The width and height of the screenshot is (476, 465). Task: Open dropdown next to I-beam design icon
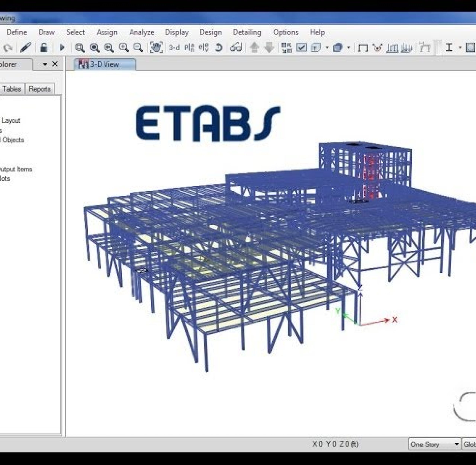click(460, 48)
